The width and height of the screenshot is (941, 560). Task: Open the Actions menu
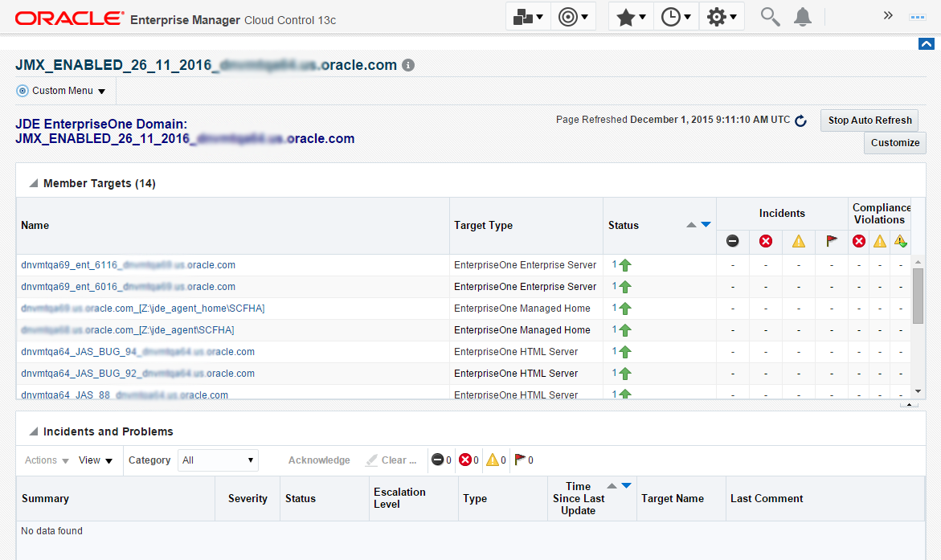point(47,460)
